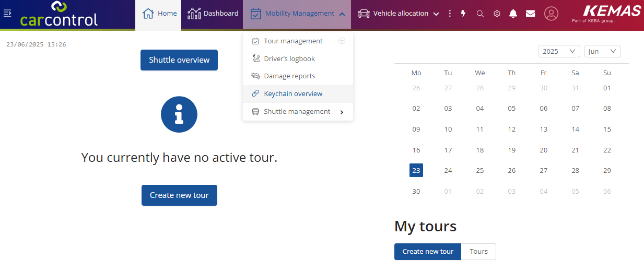Go to the Dashboard tab

coord(213,14)
